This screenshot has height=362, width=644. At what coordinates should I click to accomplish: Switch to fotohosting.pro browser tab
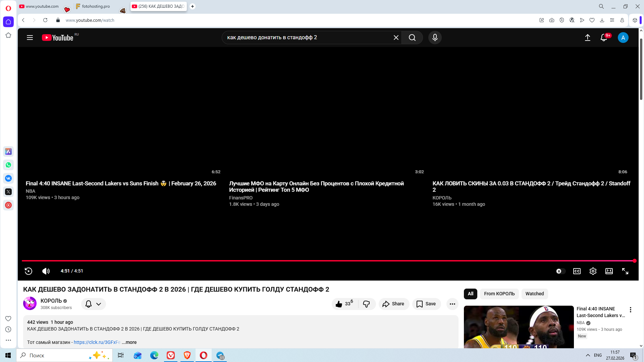(96, 6)
